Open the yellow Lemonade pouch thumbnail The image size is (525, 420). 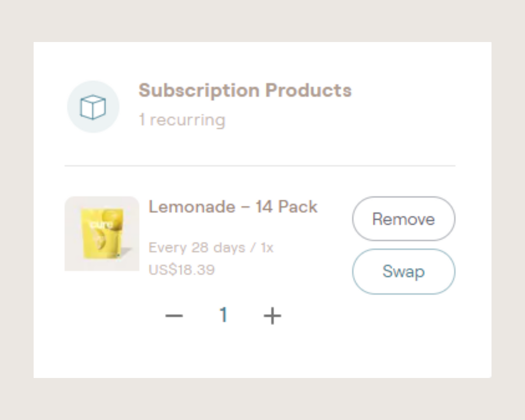coord(102,234)
